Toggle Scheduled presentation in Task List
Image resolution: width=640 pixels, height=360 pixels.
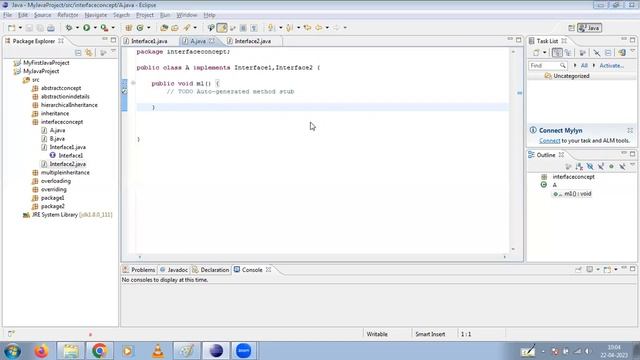coord(568,53)
